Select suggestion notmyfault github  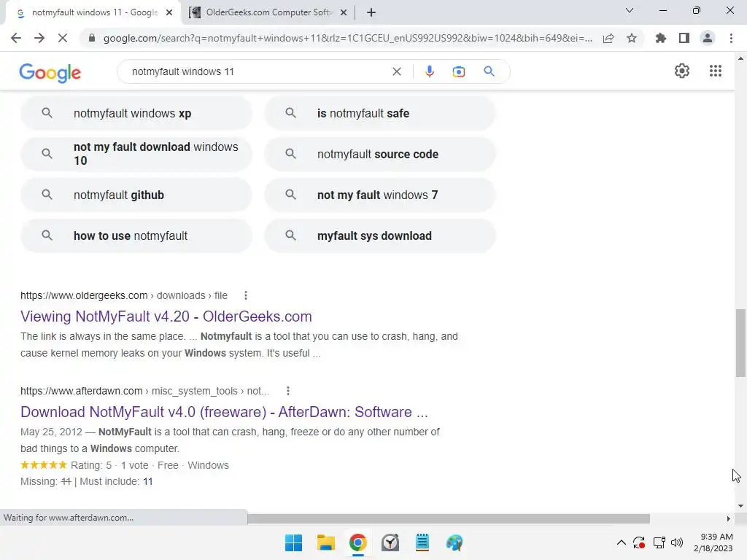tap(136, 195)
